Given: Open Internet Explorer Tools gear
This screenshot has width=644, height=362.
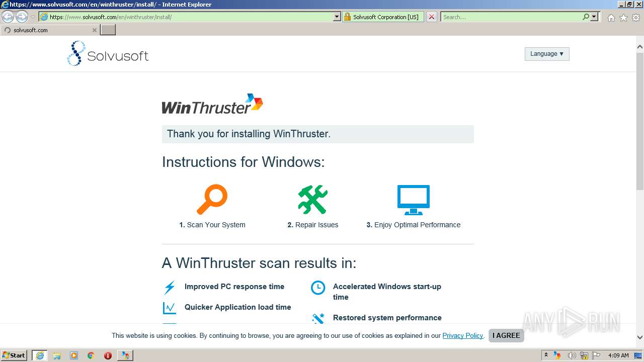Looking at the screenshot, I should [636, 18].
